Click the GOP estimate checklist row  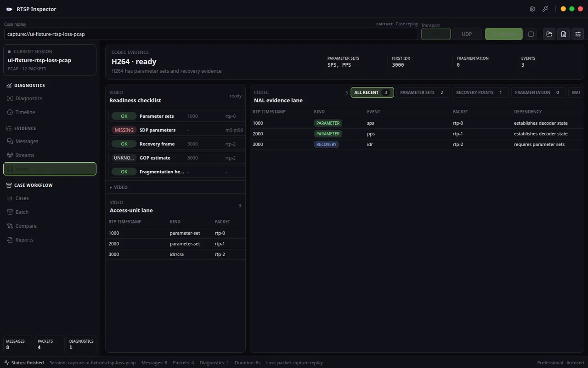[176, 158]
